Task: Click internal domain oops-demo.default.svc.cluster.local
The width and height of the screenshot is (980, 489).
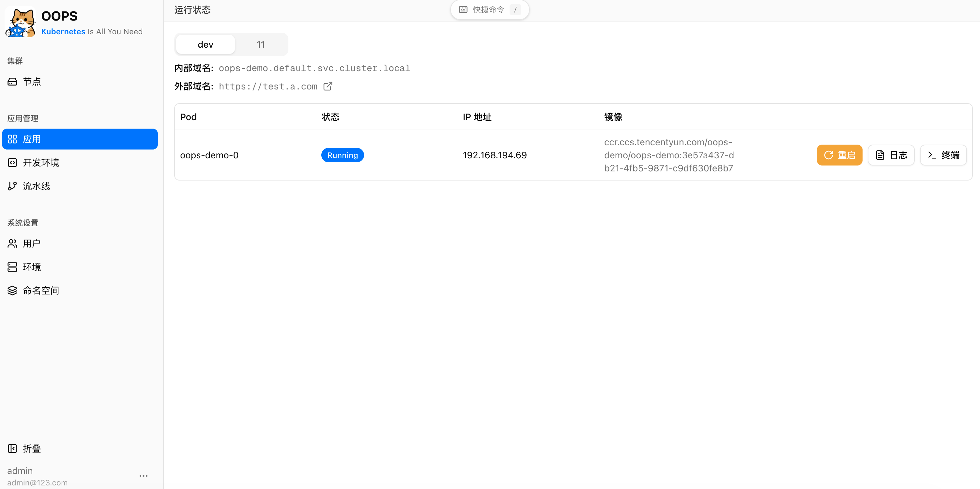Action: point(314,69)
